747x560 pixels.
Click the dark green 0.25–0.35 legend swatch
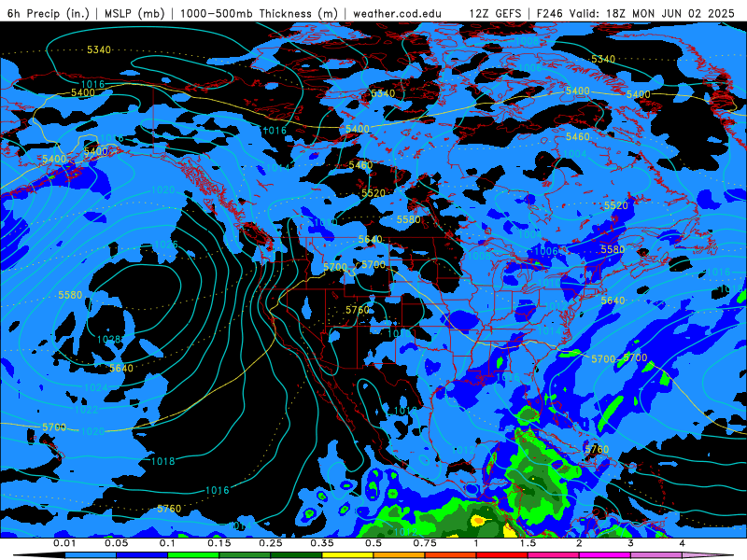(x=296, y=555)
